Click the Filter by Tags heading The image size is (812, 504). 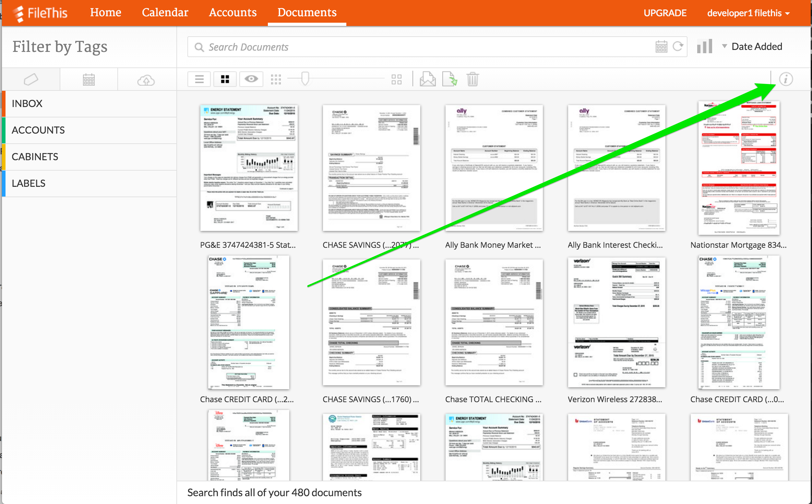pos(60,47)
